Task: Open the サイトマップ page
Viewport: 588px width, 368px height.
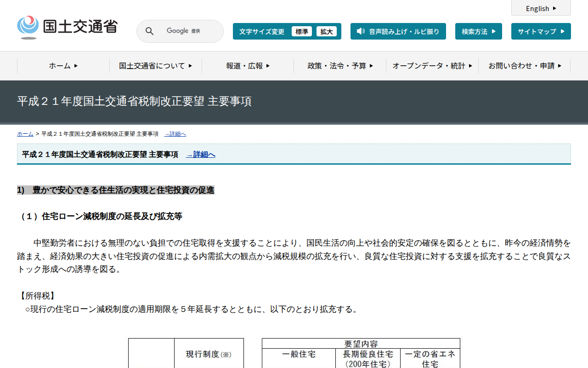Action: click(541, 31)
